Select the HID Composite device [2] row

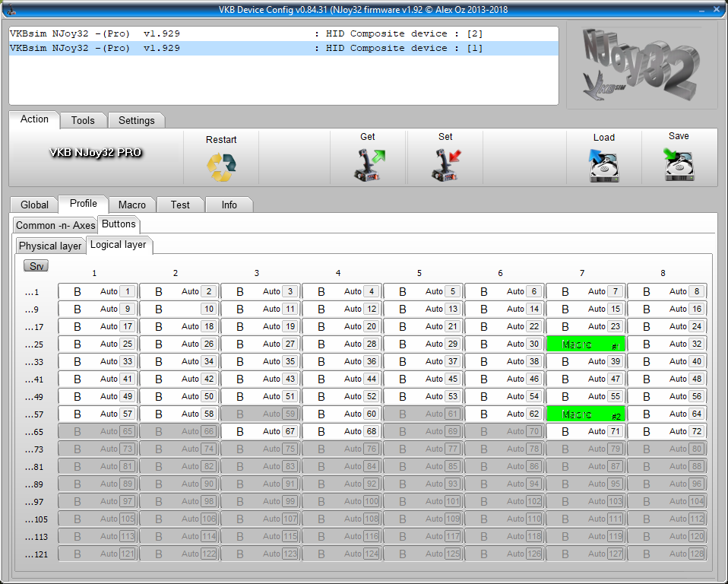283,34
